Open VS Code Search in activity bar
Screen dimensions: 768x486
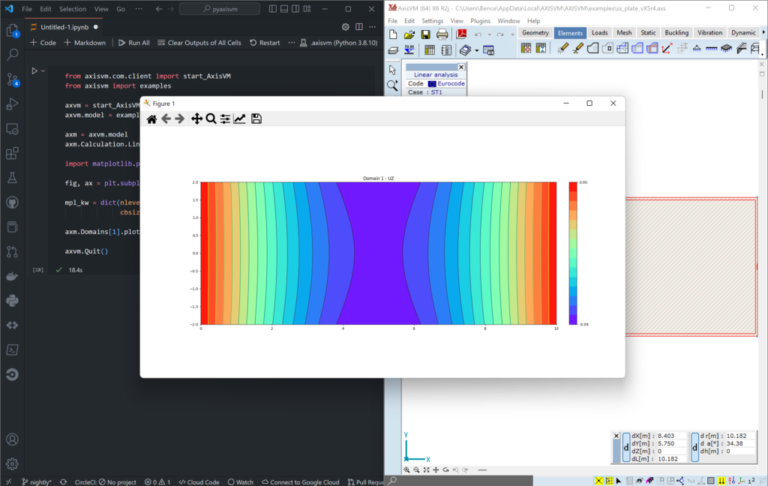12,54
